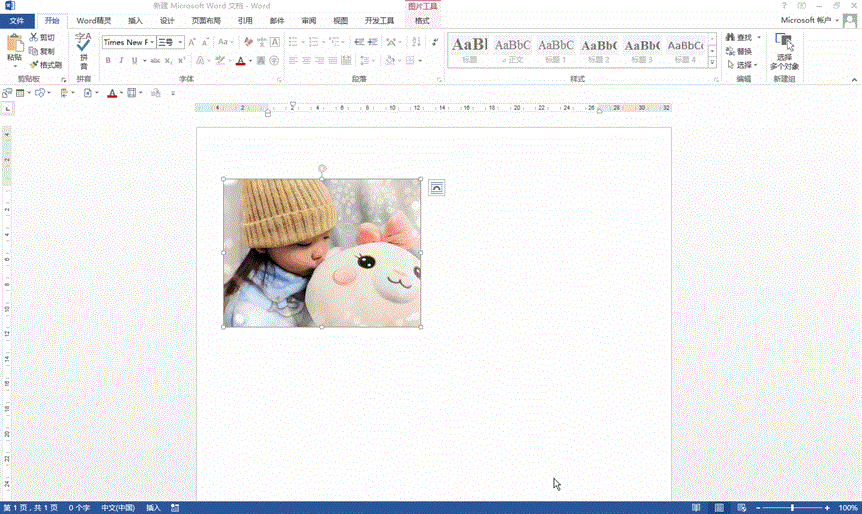The image size is (862, 514).
Task: Click the Copy (复制) button
Action: 42,51
